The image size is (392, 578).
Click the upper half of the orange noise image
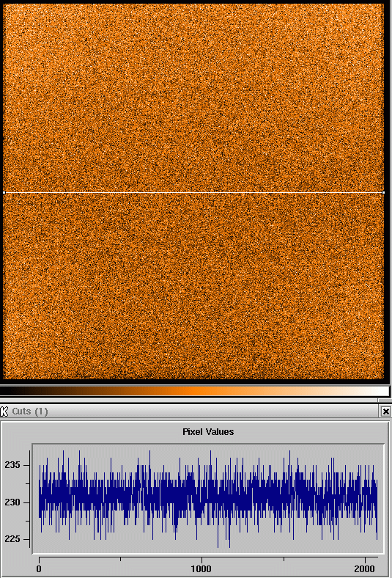point(193,98)
